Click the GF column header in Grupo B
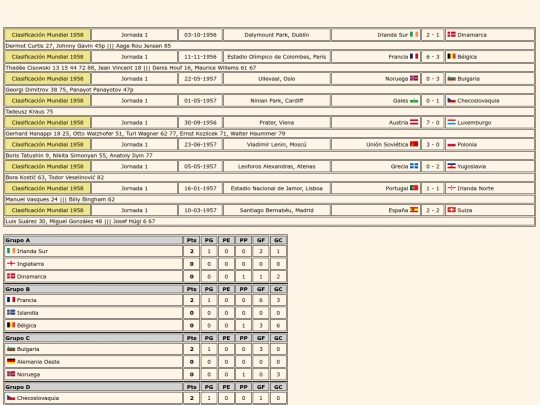540x405 pixels. tap(261, 289)
